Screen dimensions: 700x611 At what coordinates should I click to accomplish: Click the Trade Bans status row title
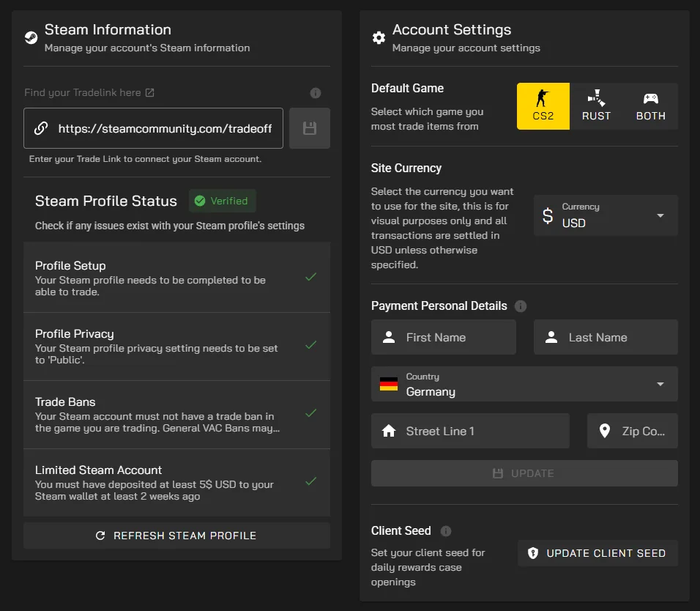pos(65,402)
